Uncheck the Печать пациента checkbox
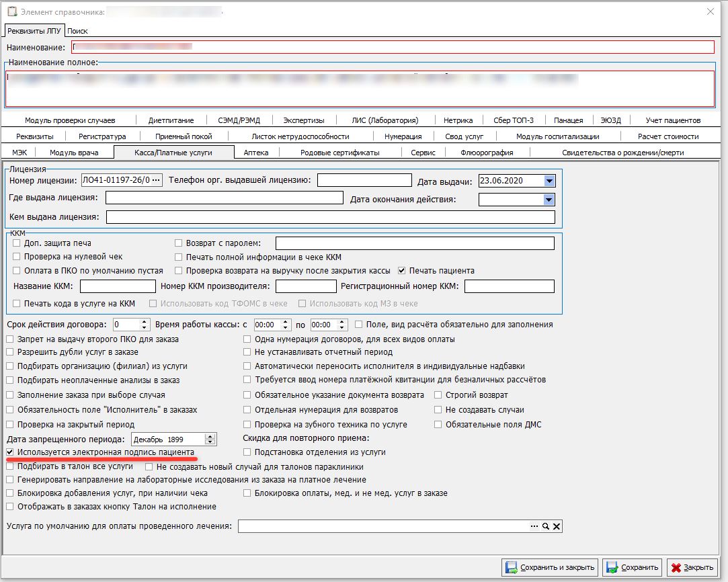728x582 pixels. pyautogui.click(x=401, y=271)
